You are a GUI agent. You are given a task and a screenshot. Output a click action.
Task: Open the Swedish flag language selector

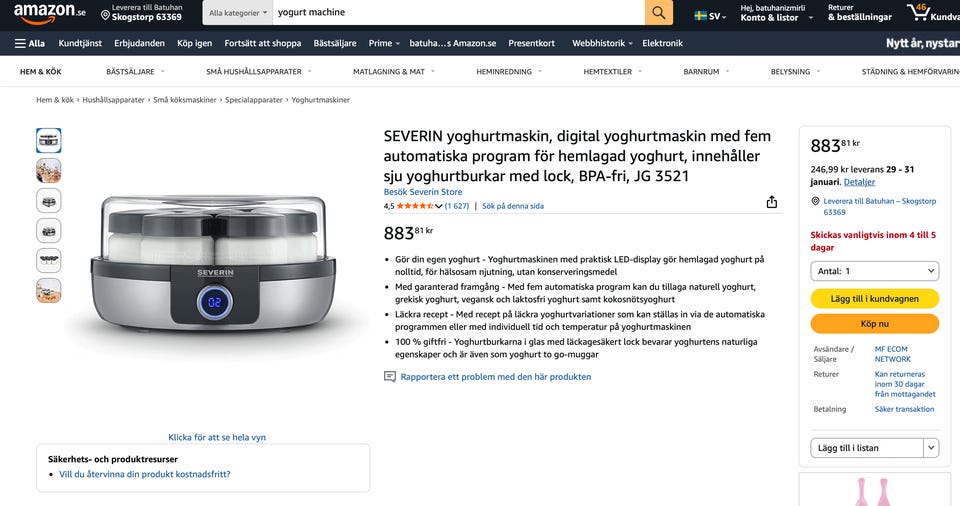710,16
